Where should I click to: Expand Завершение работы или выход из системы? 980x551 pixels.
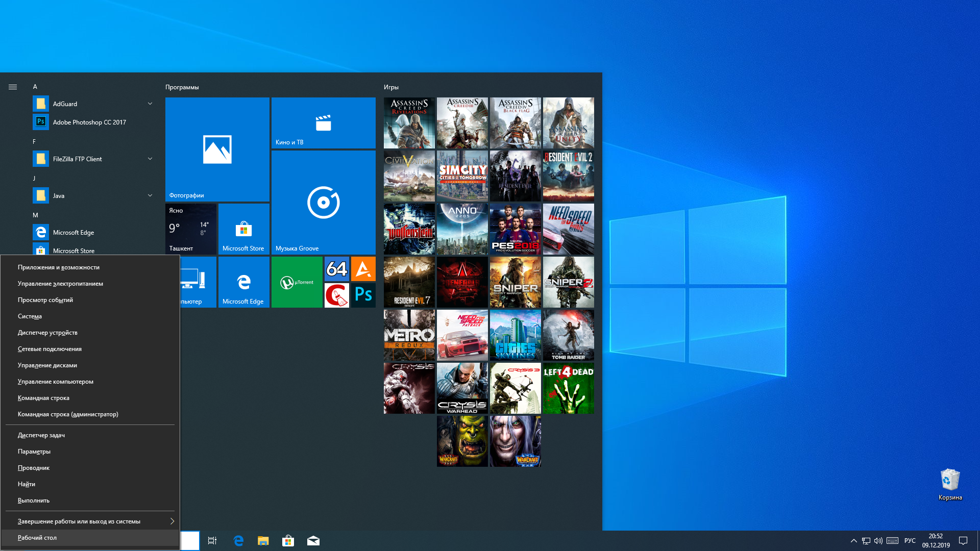(x=90, y=521)
